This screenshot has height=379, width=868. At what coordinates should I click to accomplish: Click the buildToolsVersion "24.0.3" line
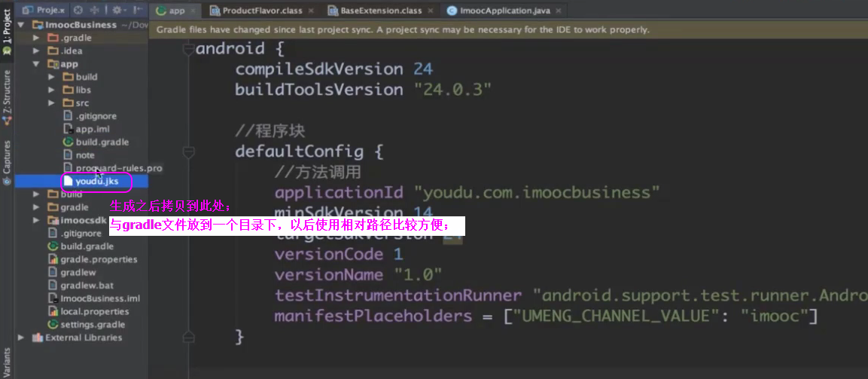[363, 90]
